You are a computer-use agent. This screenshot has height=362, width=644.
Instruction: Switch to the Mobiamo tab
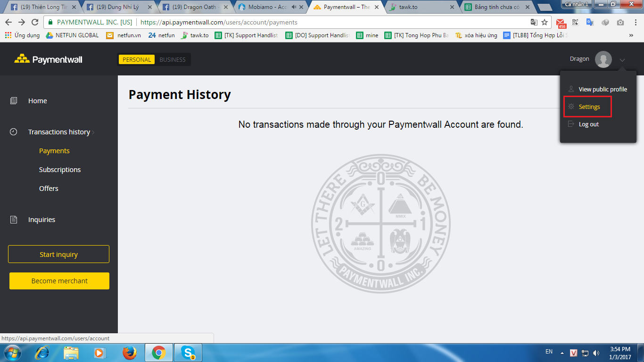[270, 7]
